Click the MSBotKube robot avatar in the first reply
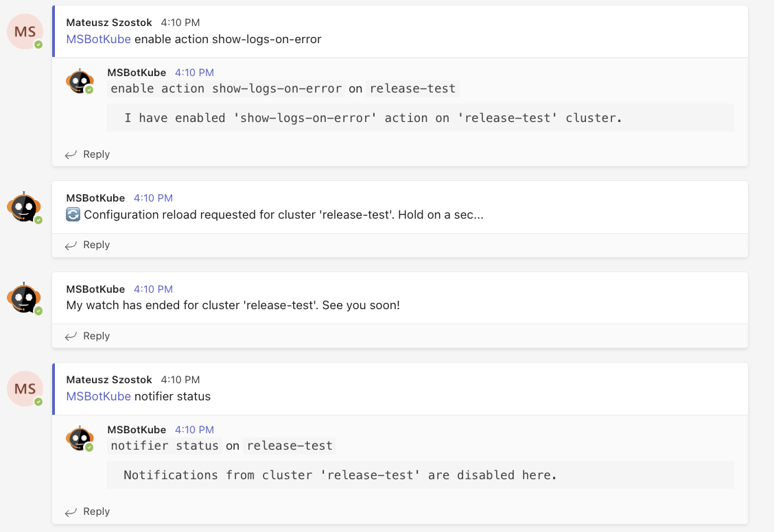 pos(80,80)
